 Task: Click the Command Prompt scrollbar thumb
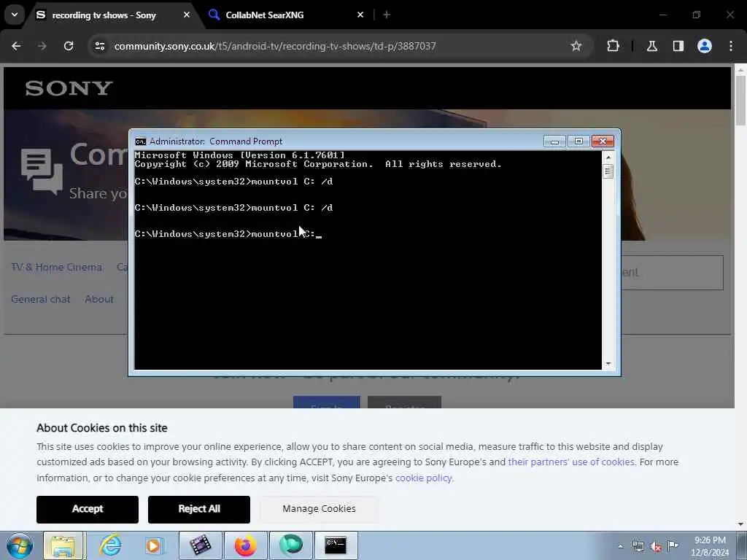[608, 171]
